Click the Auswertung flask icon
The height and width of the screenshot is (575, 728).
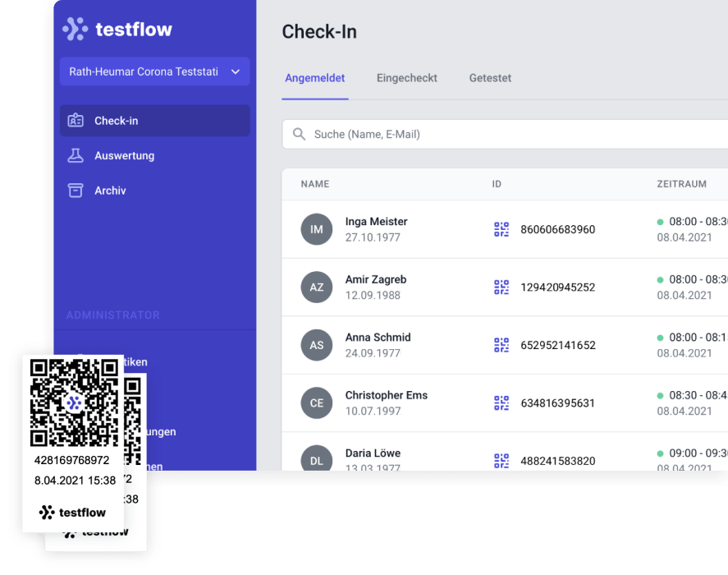[x=76, y=155]
